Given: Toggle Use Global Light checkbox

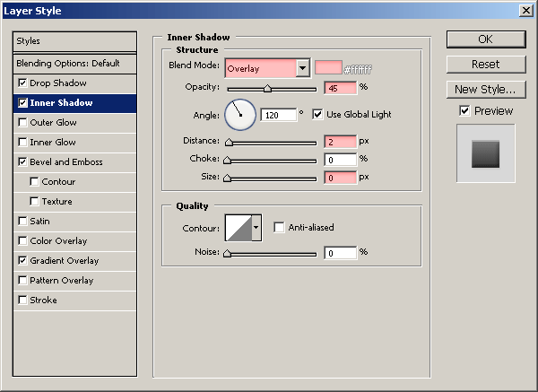Looking at the screenshot, I should click(x=317, y=114).
